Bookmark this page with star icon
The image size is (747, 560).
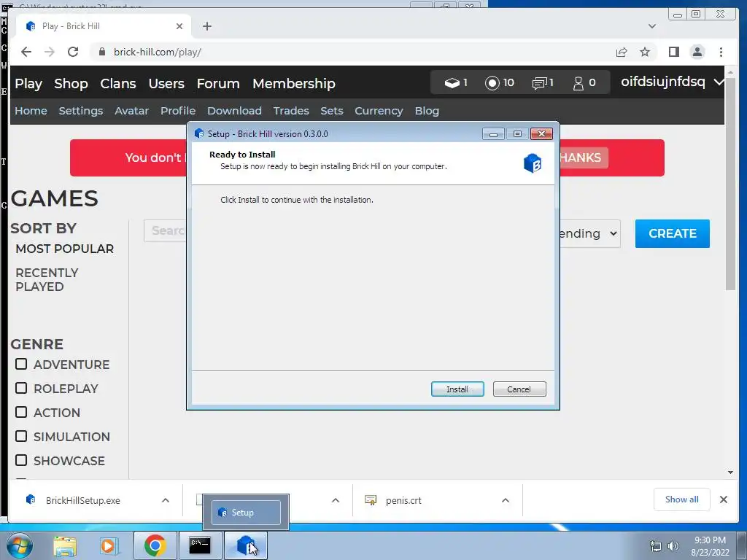645,52
